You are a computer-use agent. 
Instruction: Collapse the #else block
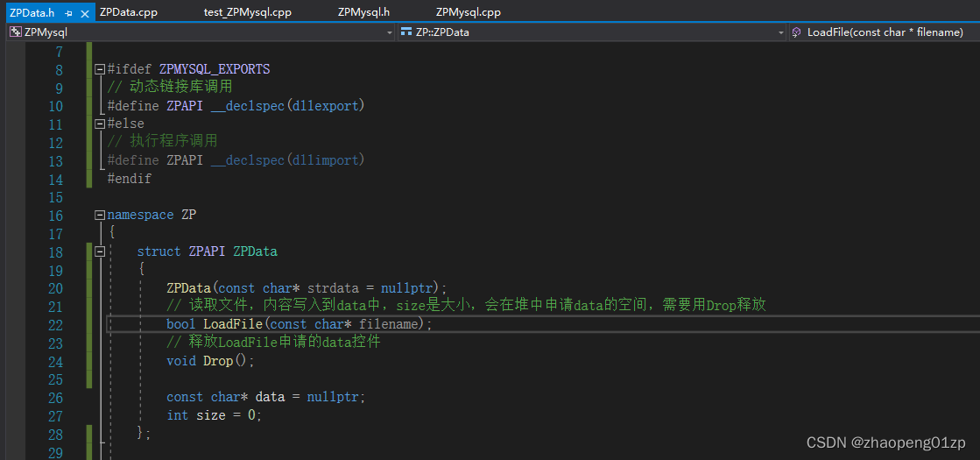pos(99,124)
